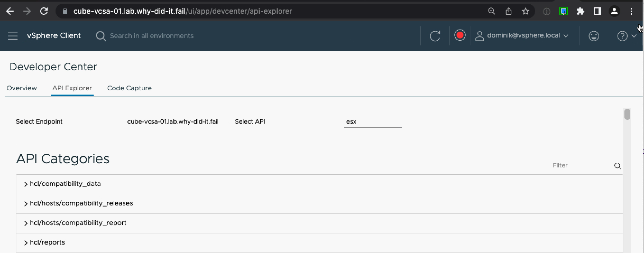
Task: Open the dominik@vsphere.local account menu chevron
Action: click(x=566, y=36)
